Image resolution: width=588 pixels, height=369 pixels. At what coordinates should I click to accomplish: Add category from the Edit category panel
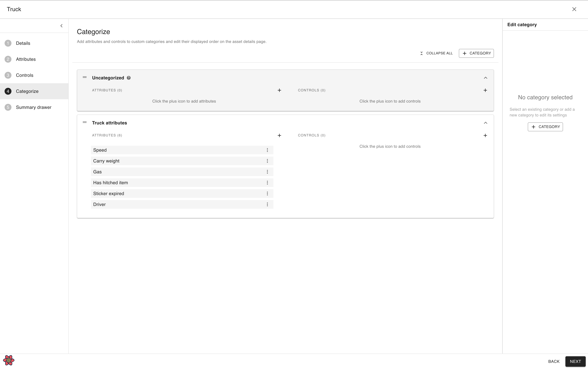pyautogui.click(x=545, y=127)
